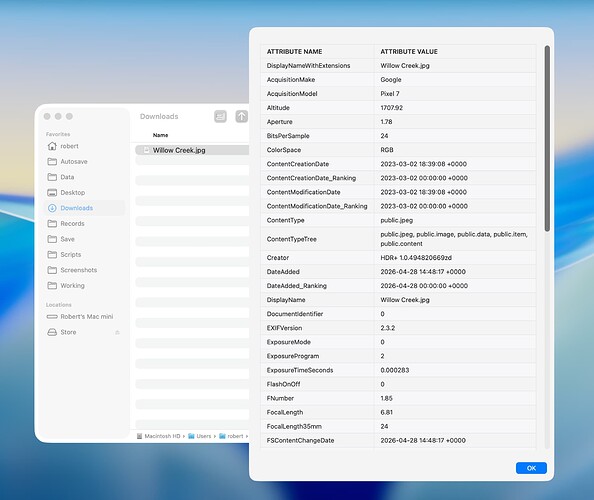This screenshot has height=500, width=594.
Task: Click Users in the Finder path bar
Action: click(204, 436)
